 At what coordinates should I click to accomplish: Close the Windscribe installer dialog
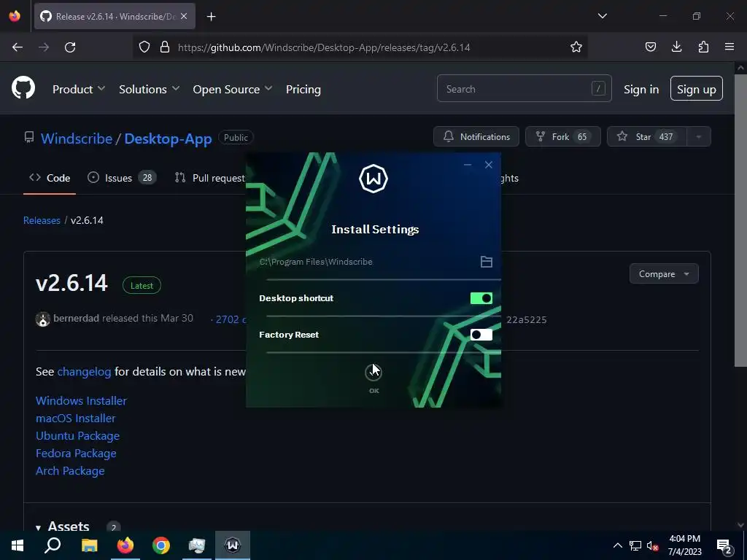click(x=488, y=165)
